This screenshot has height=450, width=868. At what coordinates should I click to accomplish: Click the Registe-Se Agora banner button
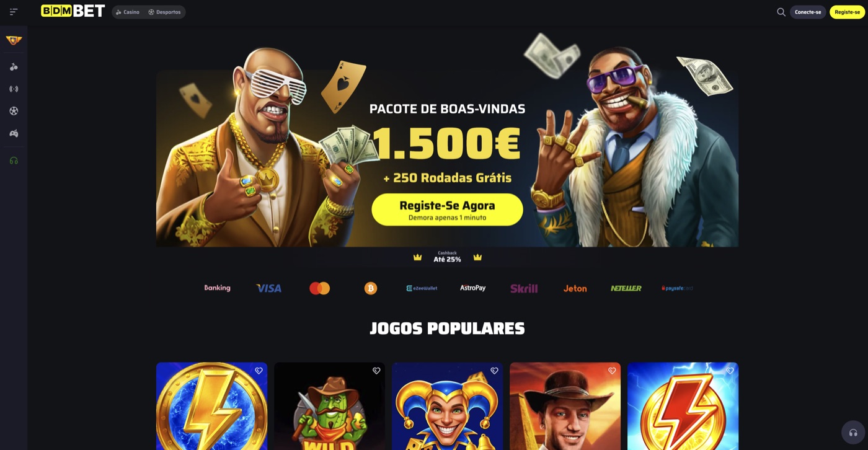pos(447,210)
